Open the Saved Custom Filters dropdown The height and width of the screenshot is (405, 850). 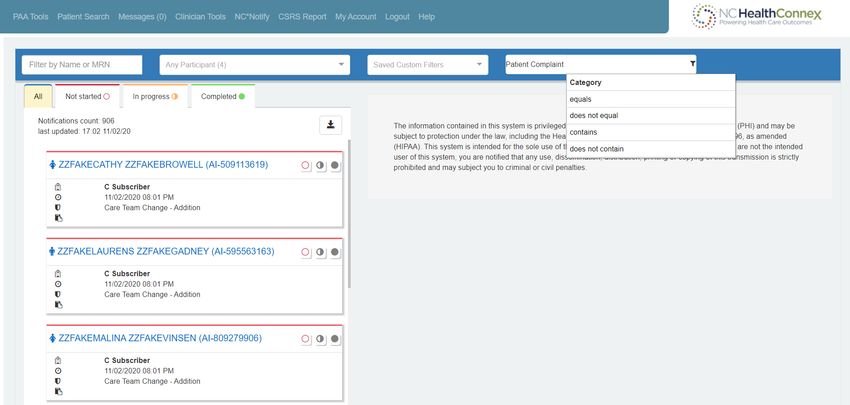tap(428, 65)
